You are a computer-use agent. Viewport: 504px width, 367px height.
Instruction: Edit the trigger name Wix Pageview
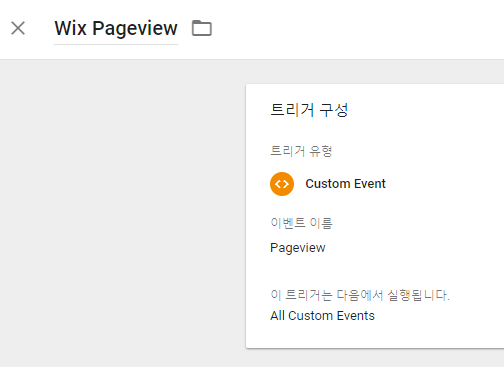116,28
